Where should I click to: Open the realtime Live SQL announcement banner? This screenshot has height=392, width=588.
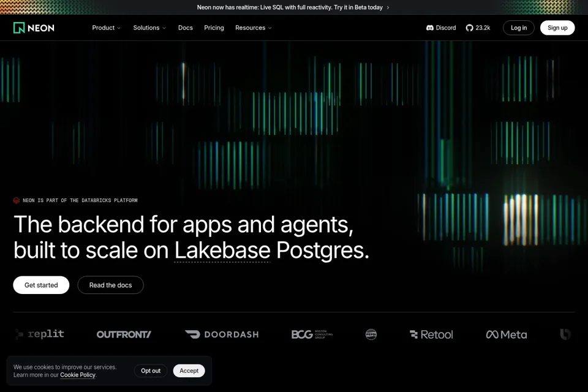pos(293,7)
